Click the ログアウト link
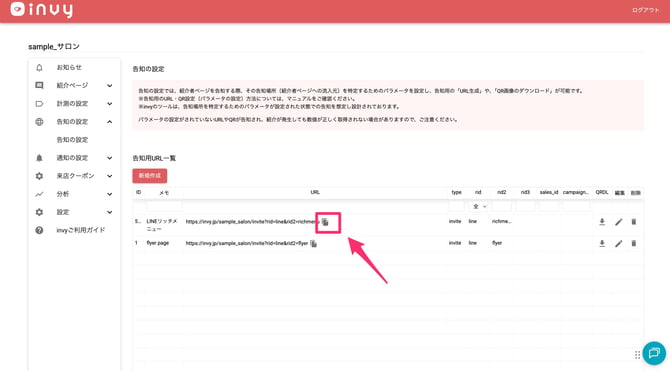Screen dimensions: 670x371 click(x=646, y=10)
